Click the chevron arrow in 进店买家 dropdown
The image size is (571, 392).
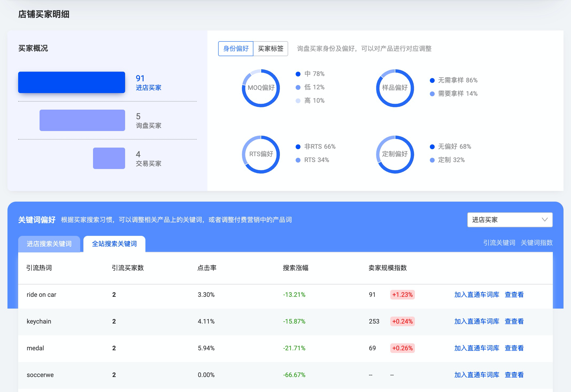pyautogui.click(x=545, y=220)
